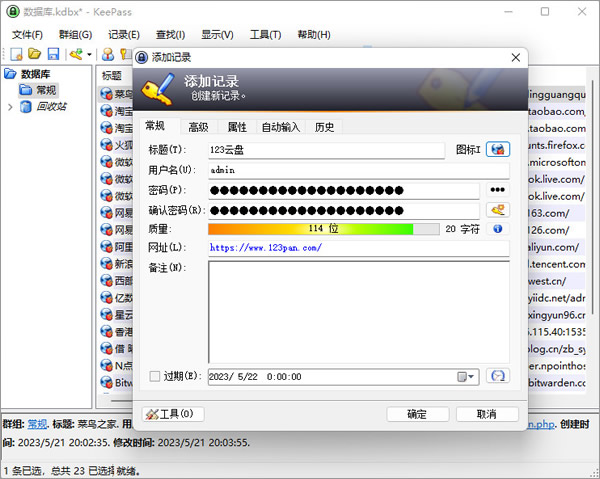Expand the 回收站 tree node arrow
Image resolution: width=600 pixels, height=479 pixels.
point(10,107)
